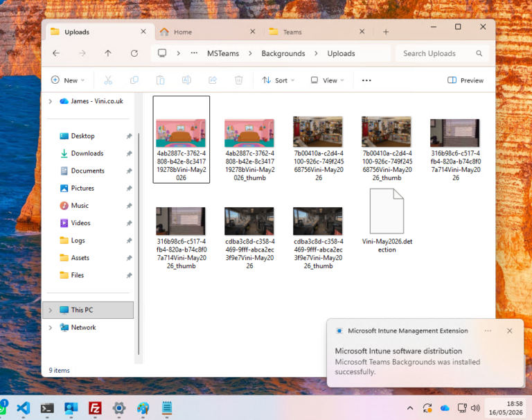The height and width of the screenshot is (420, 532).
Task: Click the Search Uploads field
Action: tap(442, 53)
